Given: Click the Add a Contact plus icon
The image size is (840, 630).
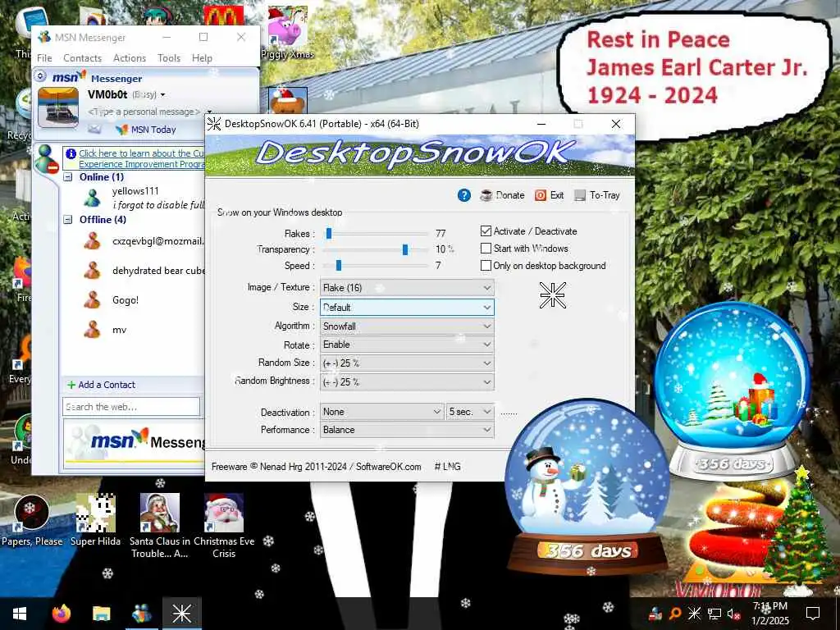Looking at the screenshot, I should (x=71, y=385).
